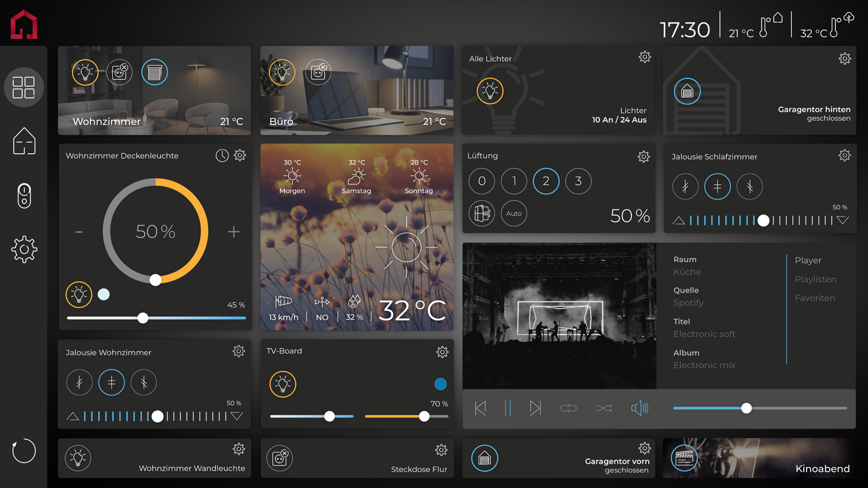This screenshot has width=868, height=488.
Task: Refresh using the sidebar reload icon
Action: point(24,451)
